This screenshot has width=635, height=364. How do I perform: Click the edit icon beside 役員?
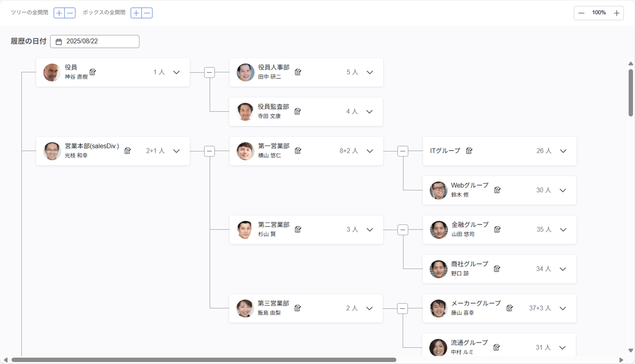click(93, 72)
